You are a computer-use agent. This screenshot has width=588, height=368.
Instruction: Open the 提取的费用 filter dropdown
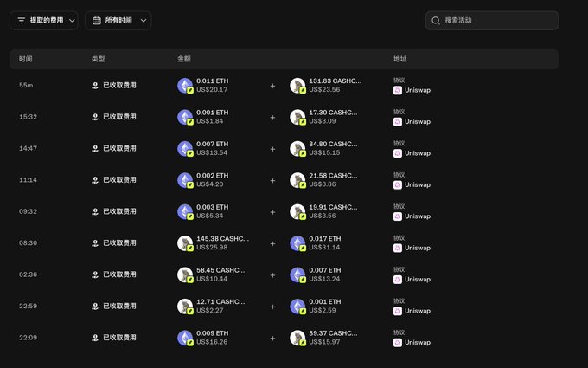point(44,20)
